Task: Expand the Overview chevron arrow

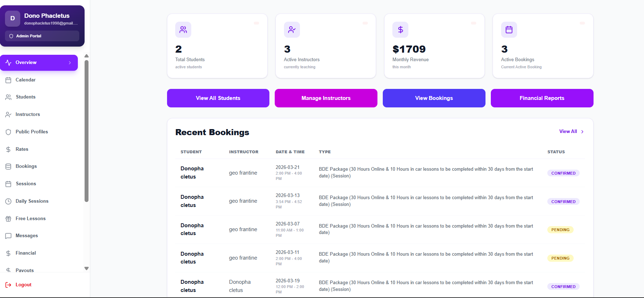Action: pyautogui.click(x=70, y=63)
